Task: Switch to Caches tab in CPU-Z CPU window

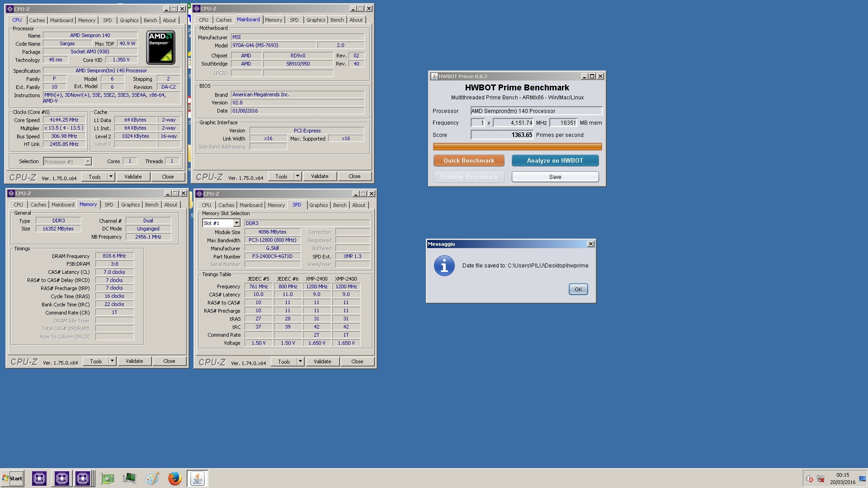Action: 37,20
